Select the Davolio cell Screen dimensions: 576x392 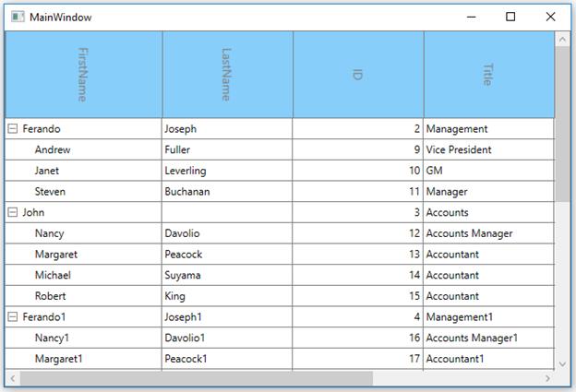(227, 233)
